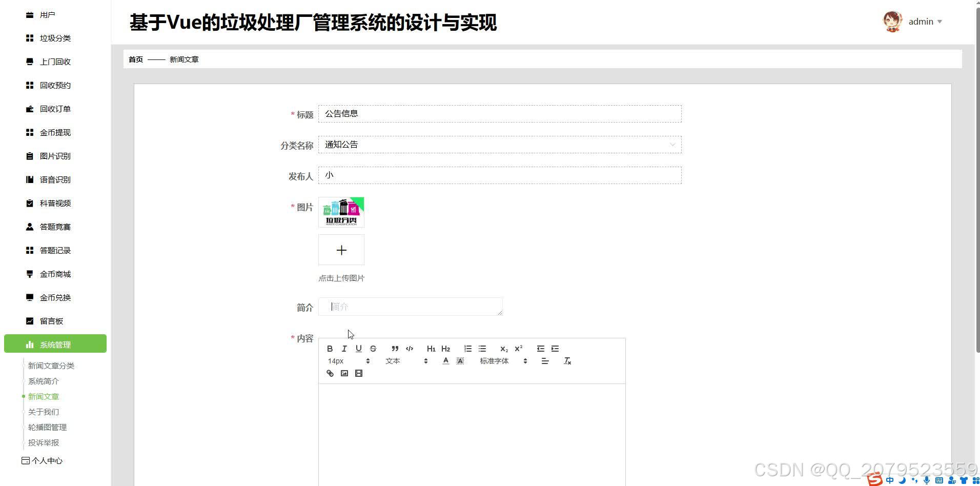Open the 系统管理 sidebar menu

(x=55, y=344)
